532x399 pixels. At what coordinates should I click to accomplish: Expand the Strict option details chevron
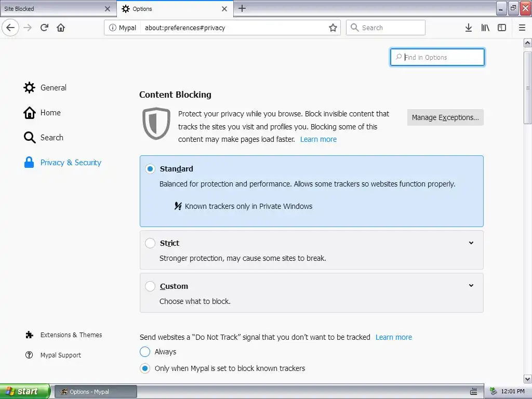471,243
